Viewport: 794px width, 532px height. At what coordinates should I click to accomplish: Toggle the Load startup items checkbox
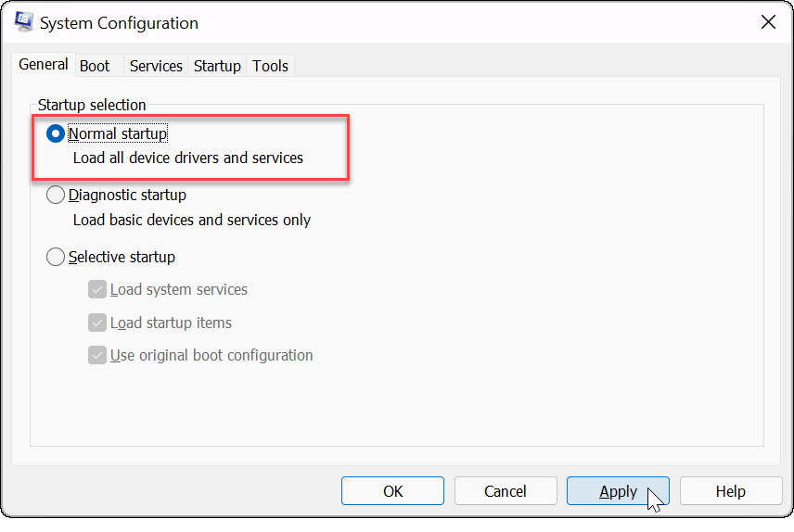coord(97,323)
